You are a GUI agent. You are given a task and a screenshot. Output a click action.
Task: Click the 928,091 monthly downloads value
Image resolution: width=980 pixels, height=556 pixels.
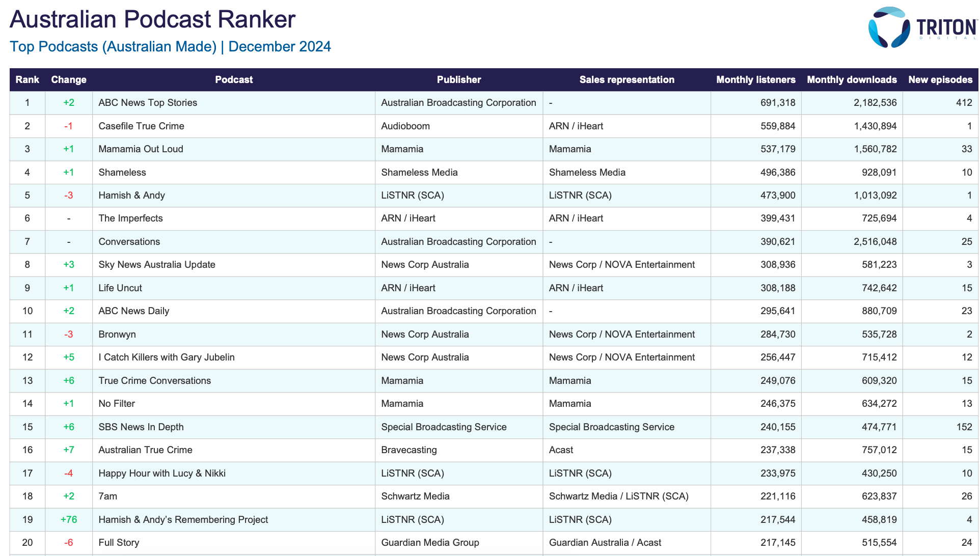coord(879,172)
